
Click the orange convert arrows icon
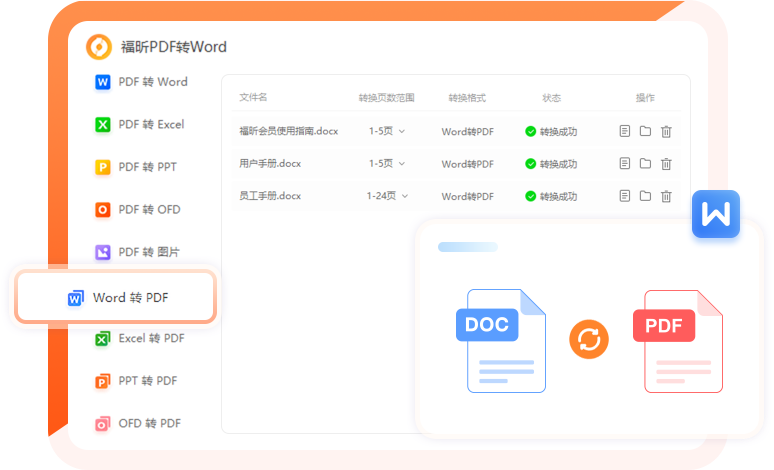click(589, 339)
